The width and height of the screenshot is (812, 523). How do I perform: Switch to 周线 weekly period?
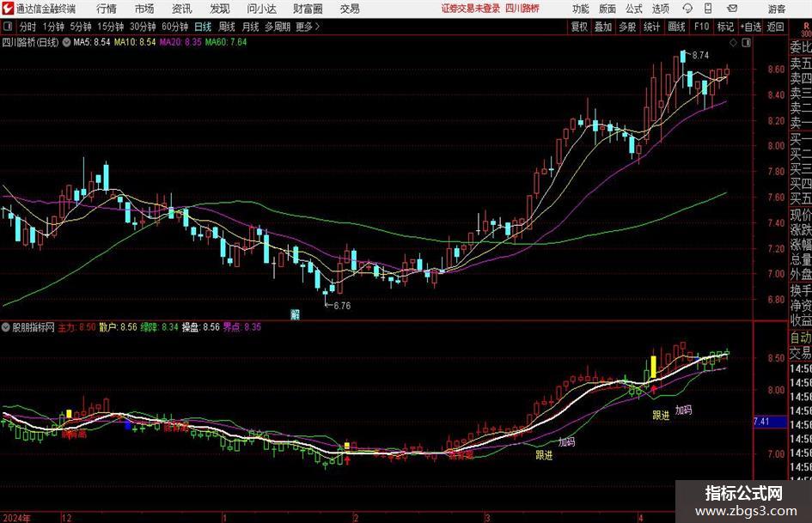coord(227,27)
